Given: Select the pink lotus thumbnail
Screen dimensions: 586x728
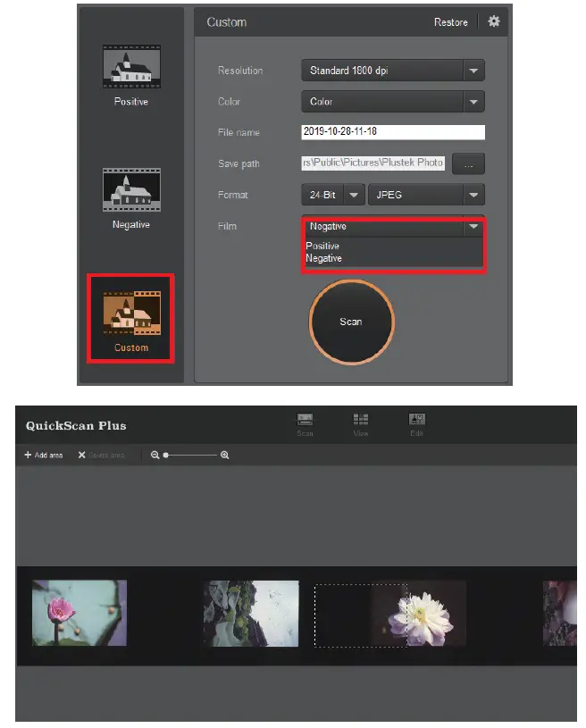Looking at the screenshot, I should [80, 613].
